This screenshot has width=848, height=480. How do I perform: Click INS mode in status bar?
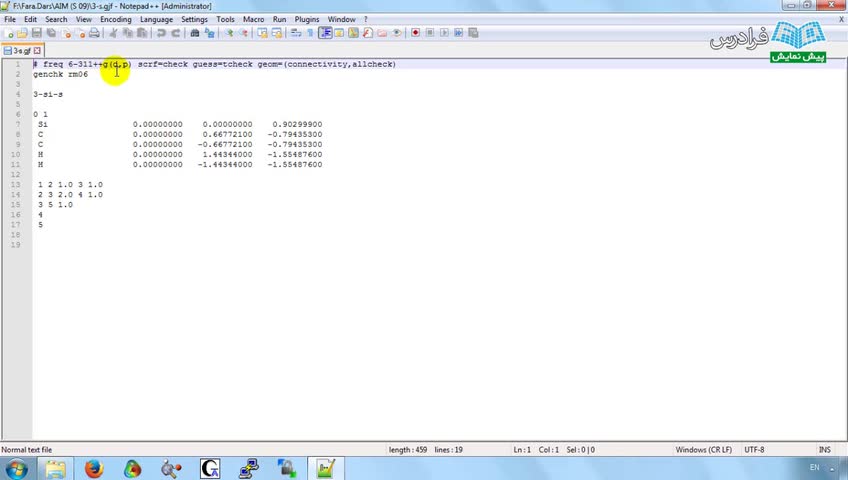point(824,450)
